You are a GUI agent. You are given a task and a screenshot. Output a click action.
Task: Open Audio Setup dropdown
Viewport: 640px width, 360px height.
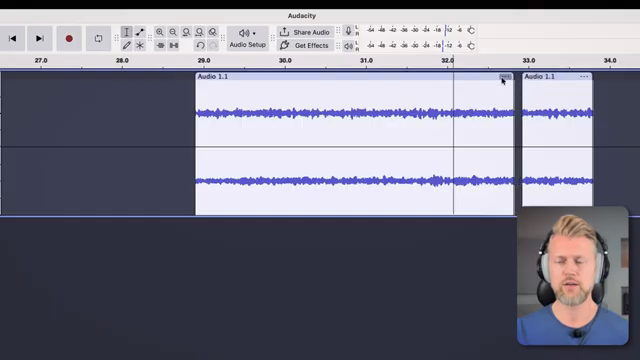pos(247,38)
